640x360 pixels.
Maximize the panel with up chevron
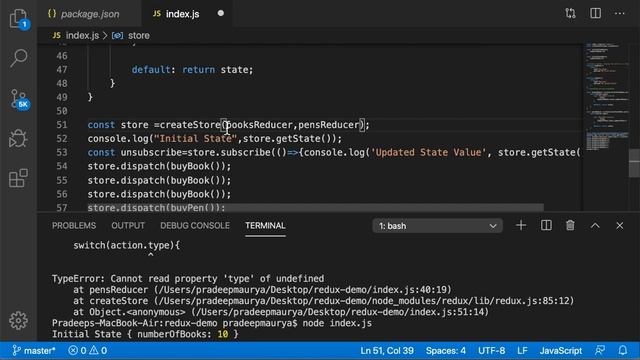click(595, 225)
